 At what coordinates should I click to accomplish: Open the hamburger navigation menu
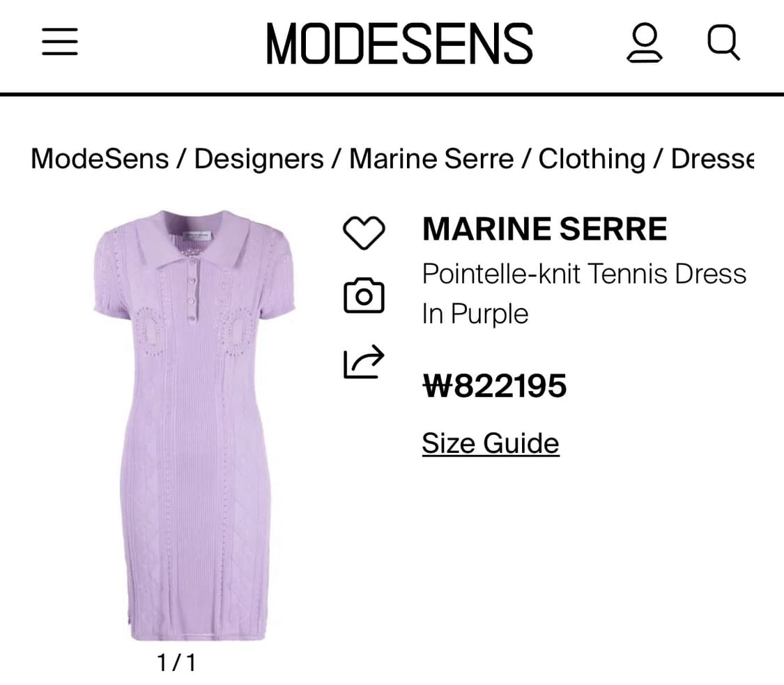(x=60, y=42)
